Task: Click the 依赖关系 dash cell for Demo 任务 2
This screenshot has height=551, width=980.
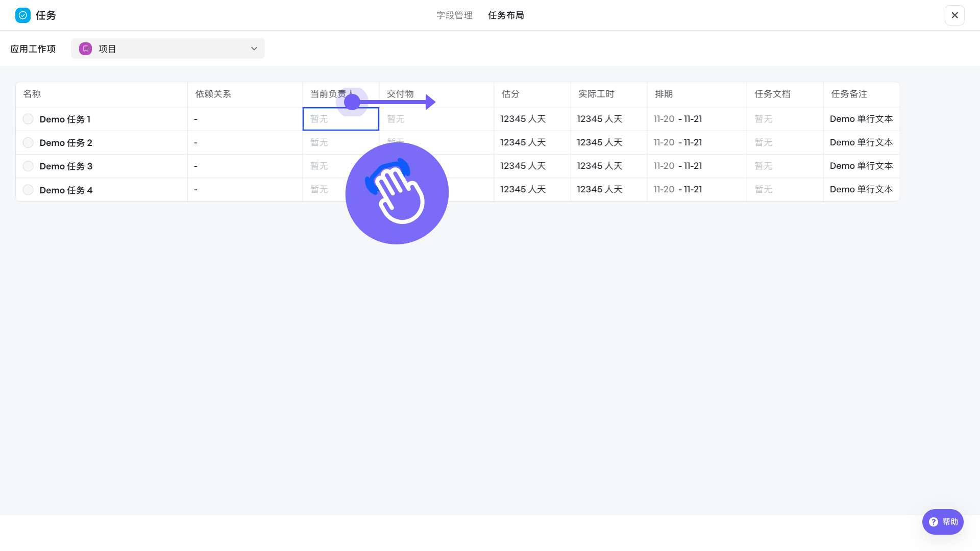Action: coord(245,142)
